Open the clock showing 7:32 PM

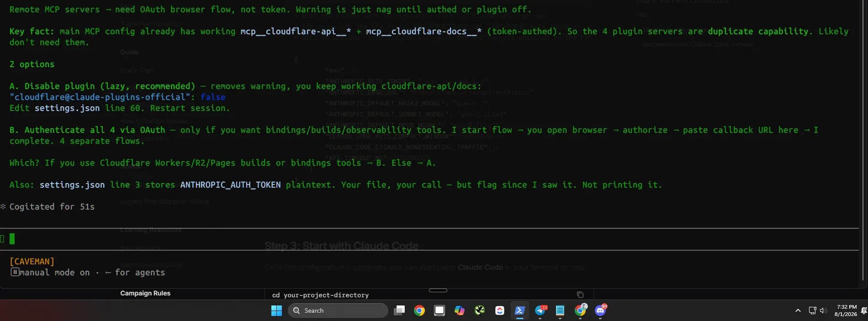tap(846, 310)
